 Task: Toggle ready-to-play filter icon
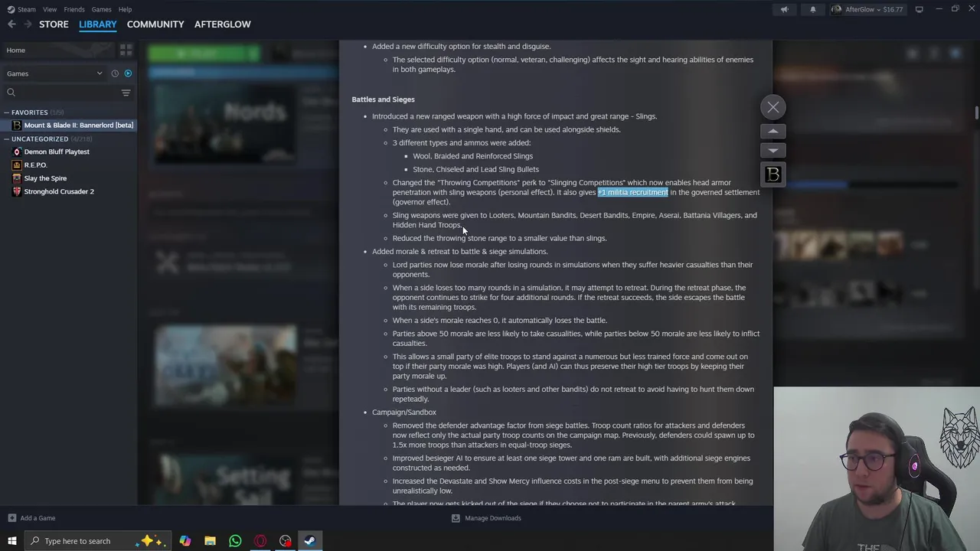(128, 73)
